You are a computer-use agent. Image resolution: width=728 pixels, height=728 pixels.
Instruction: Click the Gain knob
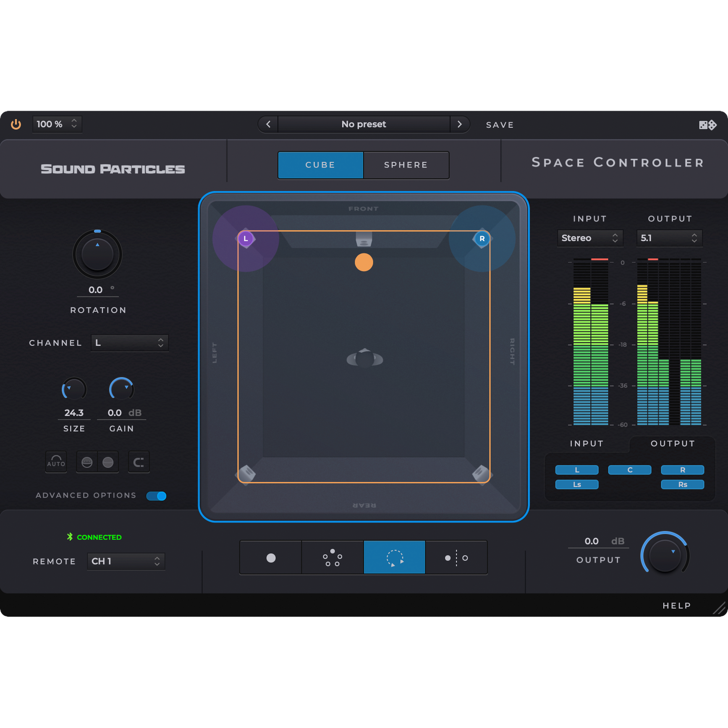pos(121,389)
